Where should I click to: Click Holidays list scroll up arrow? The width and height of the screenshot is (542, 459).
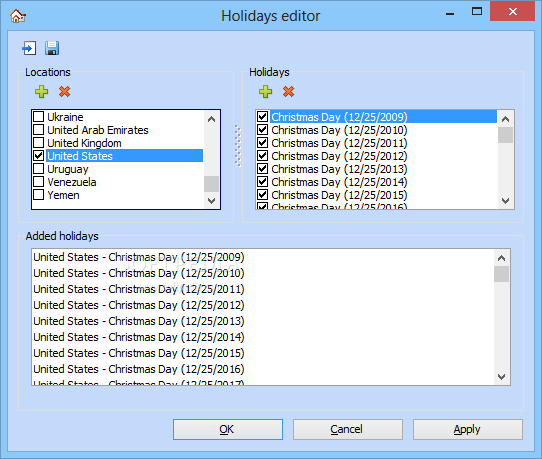[505, 119]
